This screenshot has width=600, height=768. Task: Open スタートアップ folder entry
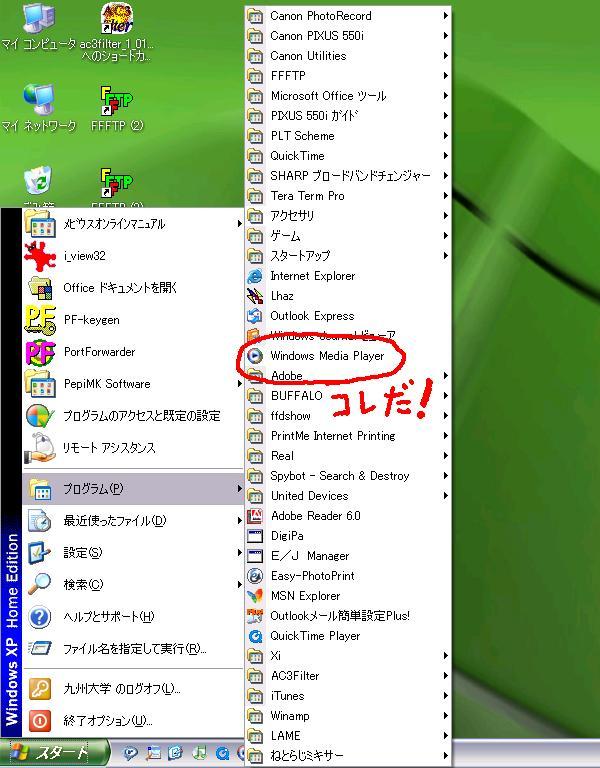[x=348, y=256]
